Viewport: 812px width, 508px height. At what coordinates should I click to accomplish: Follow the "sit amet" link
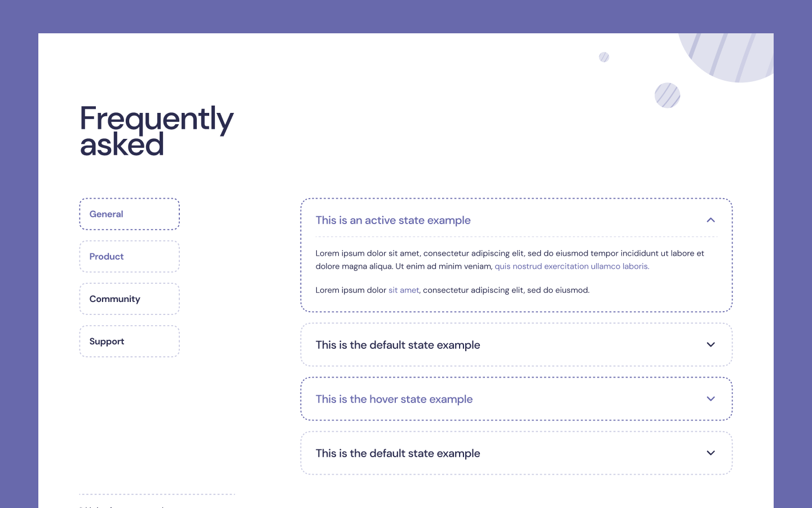click(x=404, y=290)
